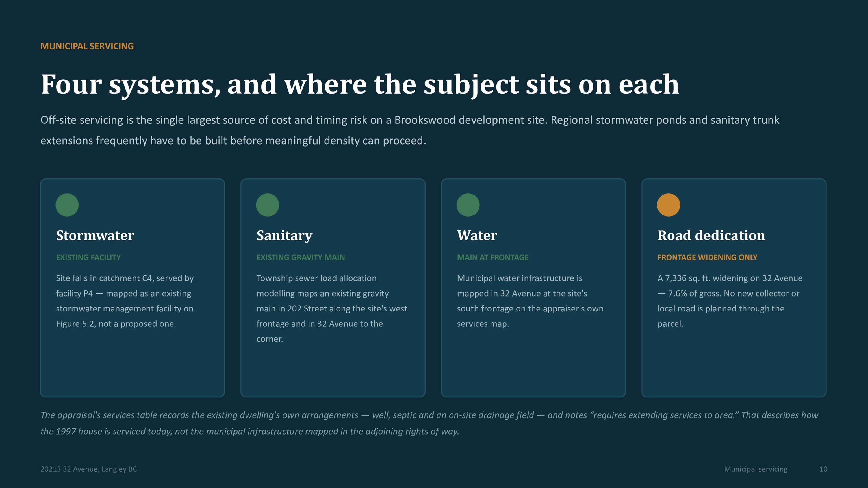Click the page number 10 in footer
868x488 pixels.
pyautogui.click(x=823, y=469)
